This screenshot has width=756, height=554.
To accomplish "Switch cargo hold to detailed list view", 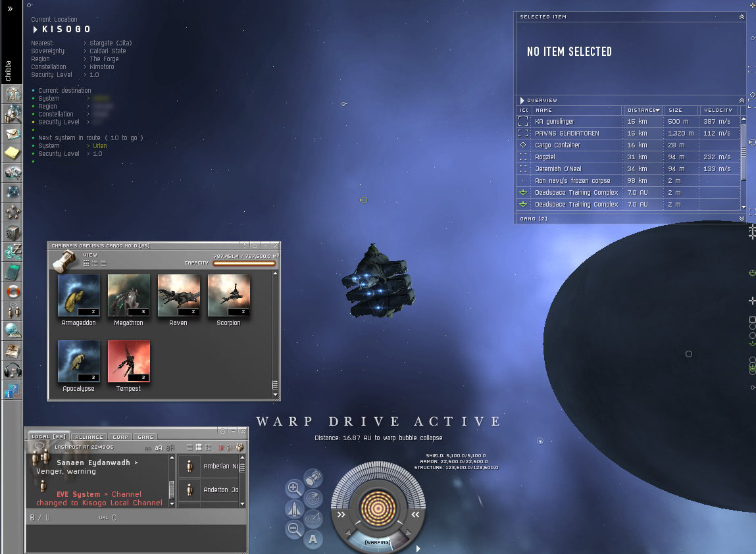I will pos(95,263).
